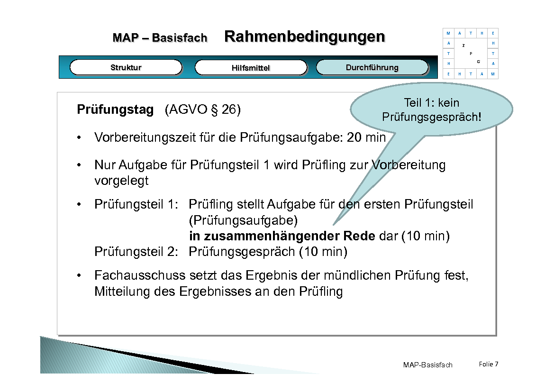Select the MAP – Basisfach heading
The height and width of the screenshot is (392, 554).
160,38
